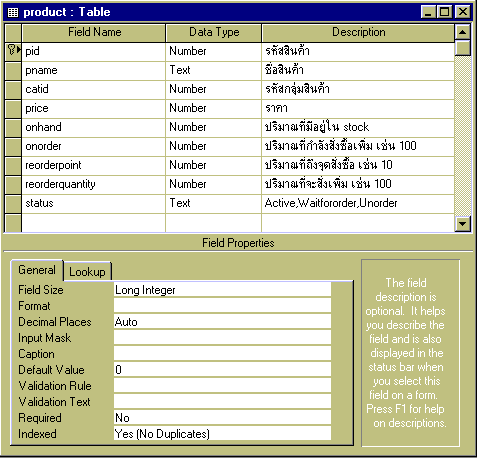Maximize the product table window

pos(445,12)
